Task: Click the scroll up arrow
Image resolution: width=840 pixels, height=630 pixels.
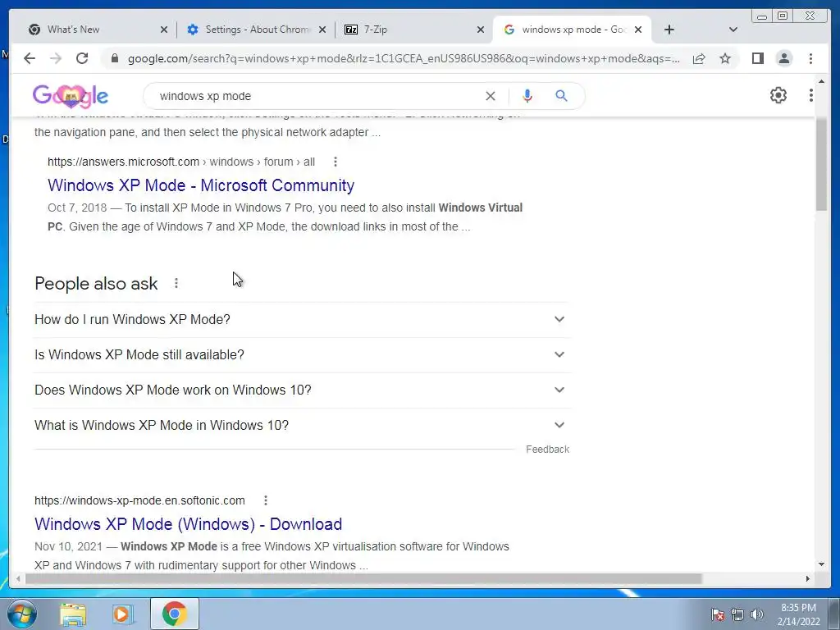Action: pyautogui.click(x=821, y=81)
